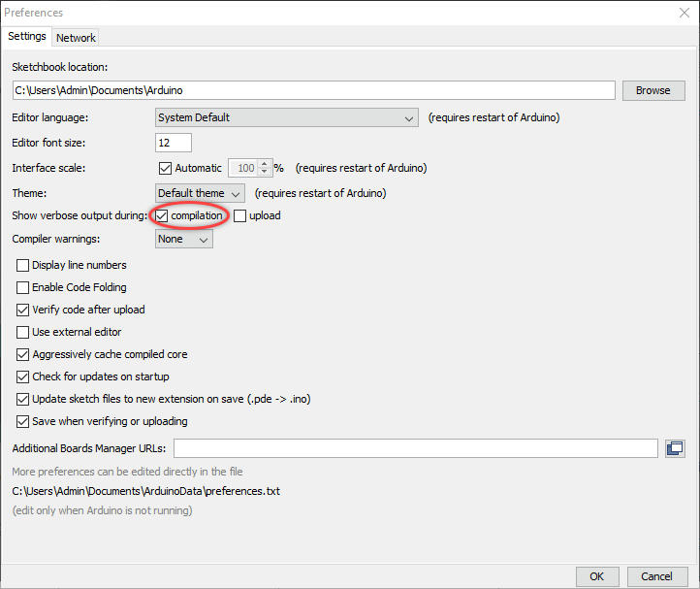The width and height of the screenshot is (700, 589).
Task: Click the 'Show verbose output during:' label
Action: [80, 215]
